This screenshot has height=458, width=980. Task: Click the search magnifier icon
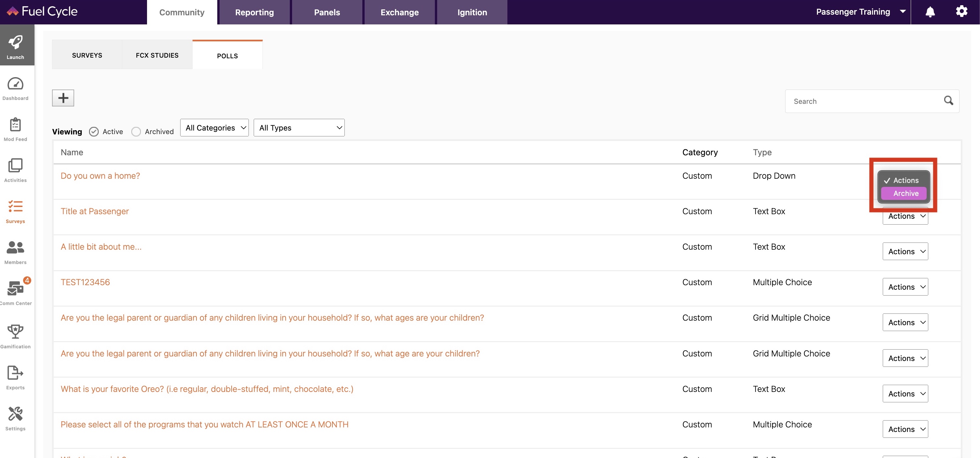point(948,101)
